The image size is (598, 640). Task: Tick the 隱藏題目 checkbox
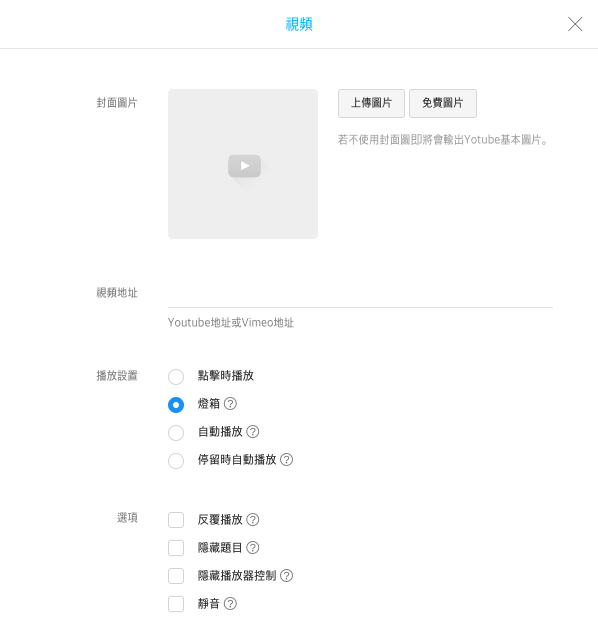click(x=176, y=548)
